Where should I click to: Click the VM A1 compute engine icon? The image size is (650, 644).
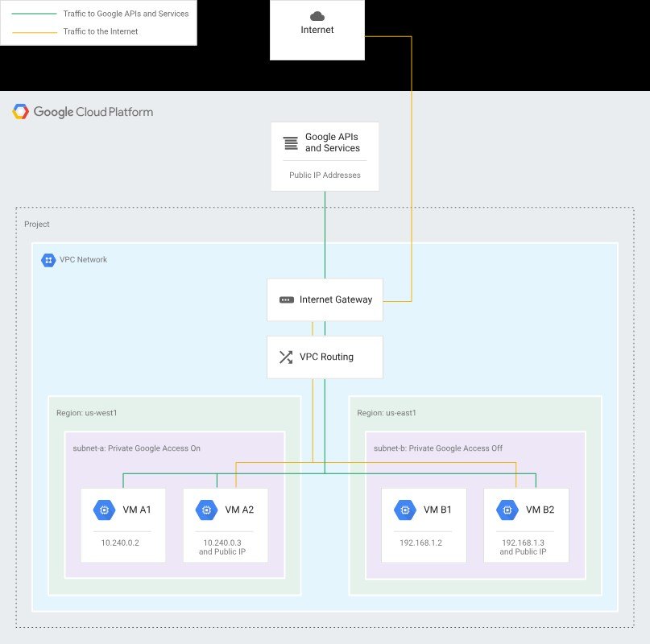point(105,510)
